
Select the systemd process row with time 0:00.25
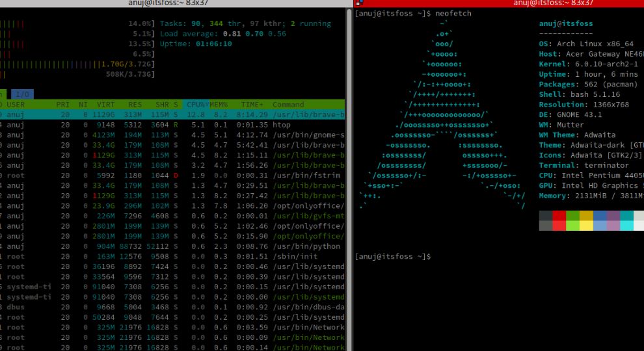coord(172,317)
